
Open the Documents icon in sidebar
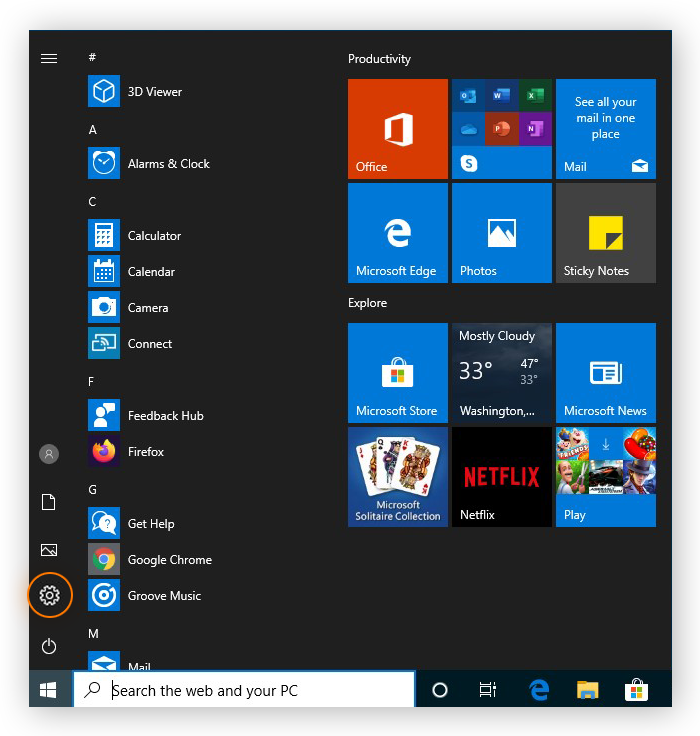coord(49,502)
